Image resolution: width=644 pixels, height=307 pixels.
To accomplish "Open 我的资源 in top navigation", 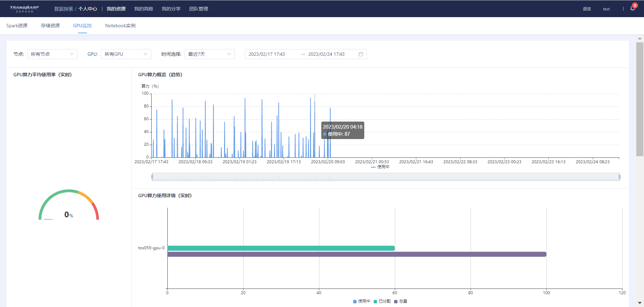I will tap(116, 9).
